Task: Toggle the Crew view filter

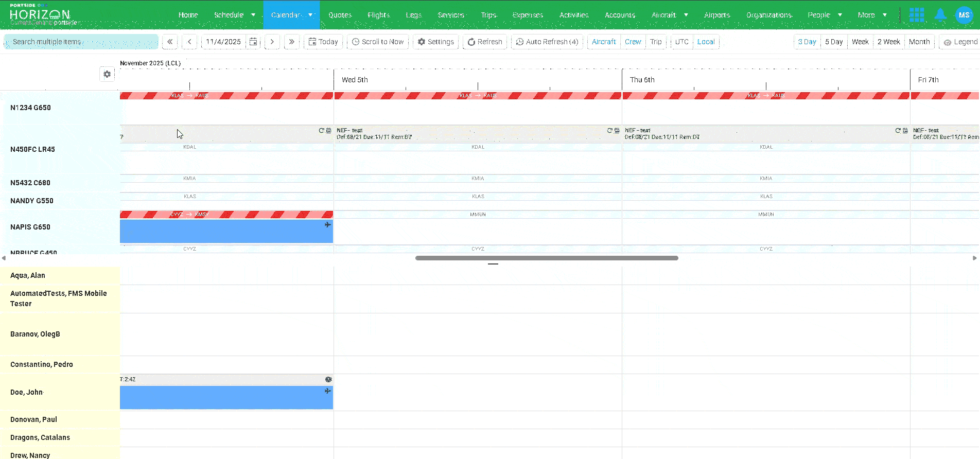Action: click(633, 42)
